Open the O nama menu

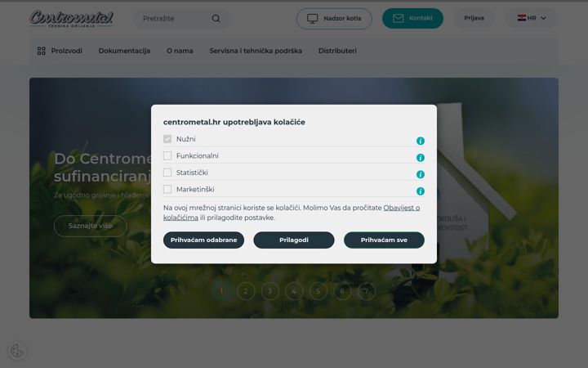[180, 51]
